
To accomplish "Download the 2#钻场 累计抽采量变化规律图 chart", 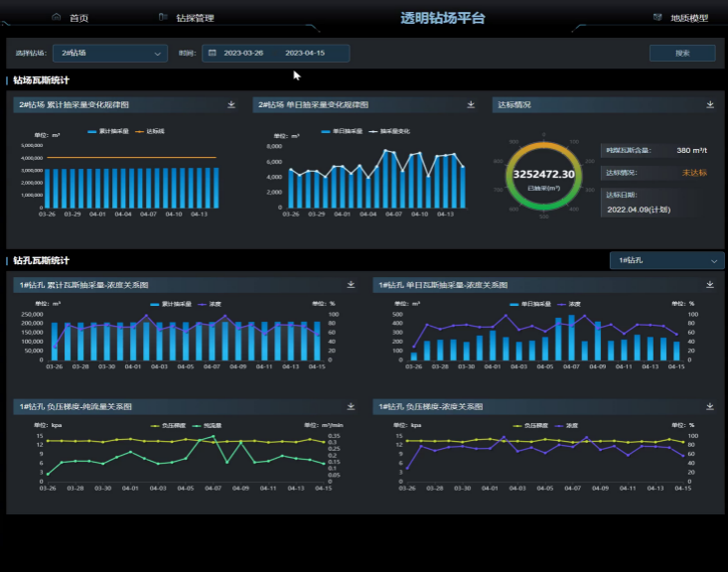I will coord(231,104).
